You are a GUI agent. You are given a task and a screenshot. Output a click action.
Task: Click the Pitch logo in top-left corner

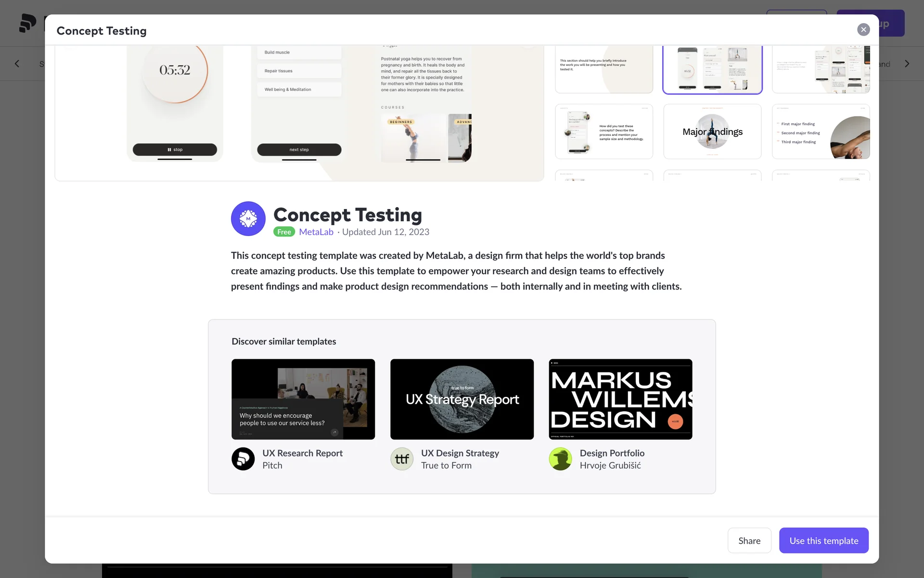(x=28, y=23)
